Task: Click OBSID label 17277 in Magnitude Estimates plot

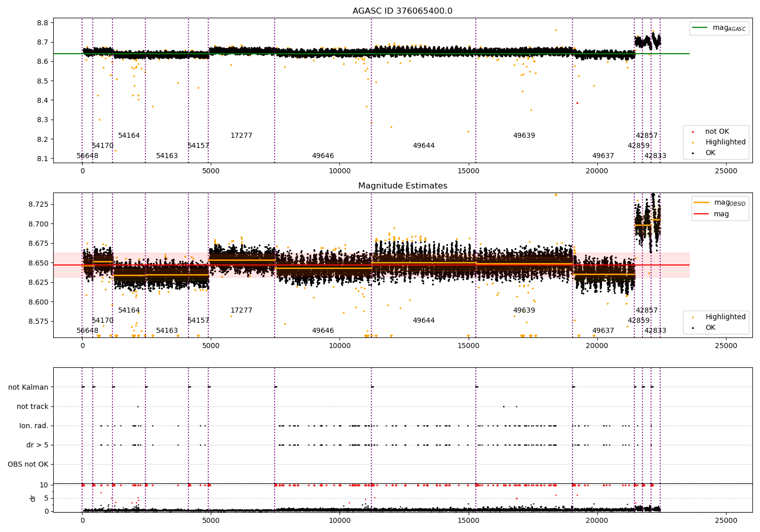Action: [242, 311]
